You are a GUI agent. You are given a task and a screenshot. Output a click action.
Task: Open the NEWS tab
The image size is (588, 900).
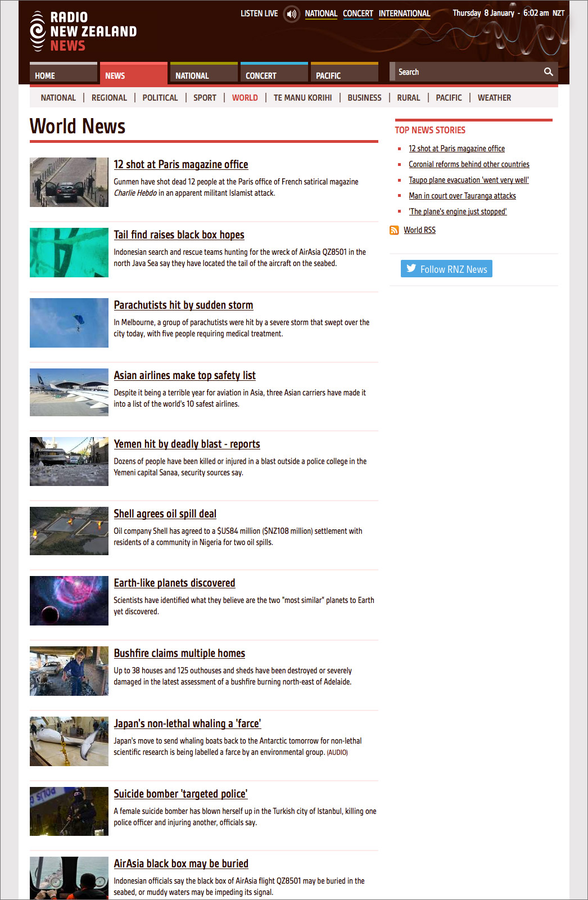(x=134, y=73)
